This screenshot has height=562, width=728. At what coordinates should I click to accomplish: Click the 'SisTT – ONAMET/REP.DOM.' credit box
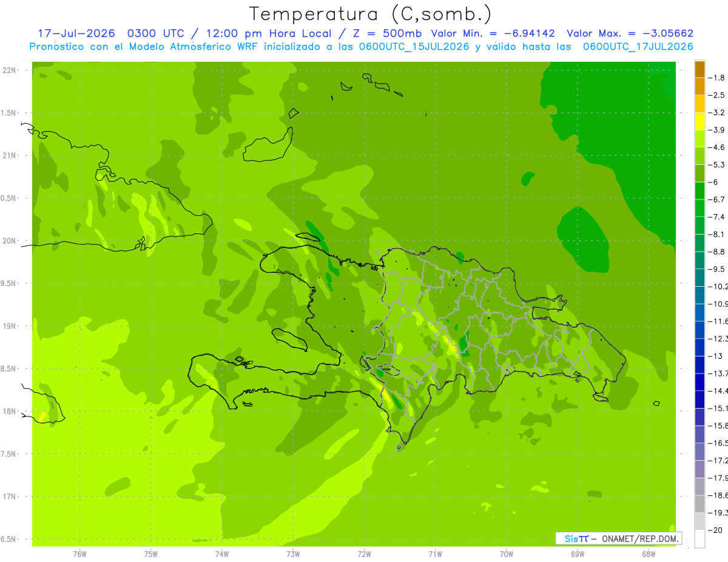tap(618, 538)
